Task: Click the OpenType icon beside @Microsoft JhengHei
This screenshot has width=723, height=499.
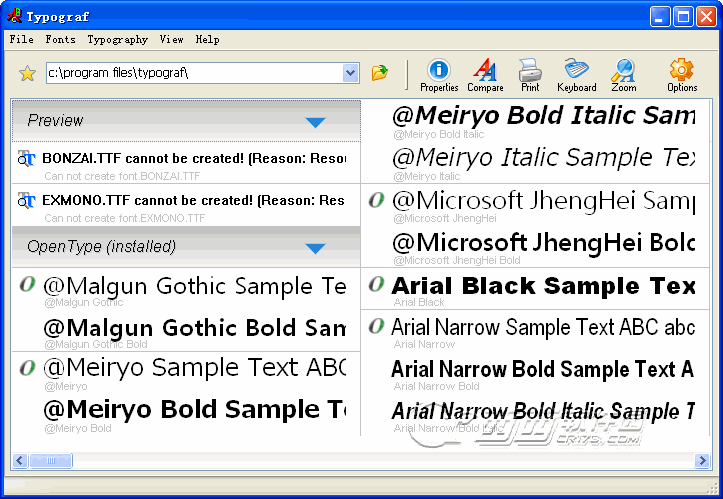Action: point(376,200)
